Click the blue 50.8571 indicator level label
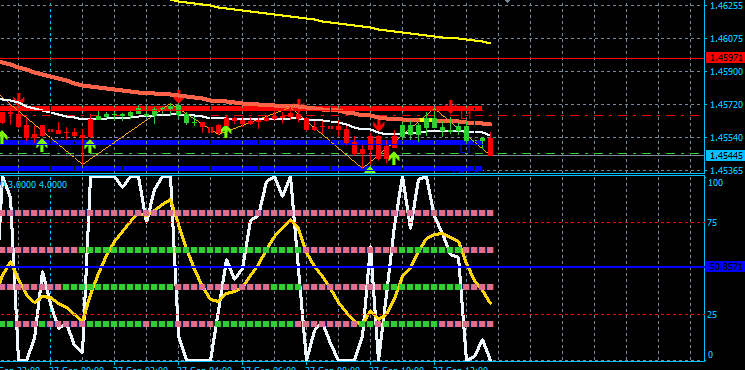This screenshot has width=745, height=370. [725, 267]
